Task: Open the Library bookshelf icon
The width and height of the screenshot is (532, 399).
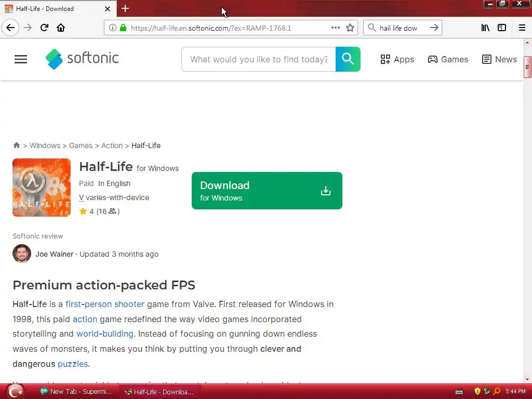Action: coord(485,28)
